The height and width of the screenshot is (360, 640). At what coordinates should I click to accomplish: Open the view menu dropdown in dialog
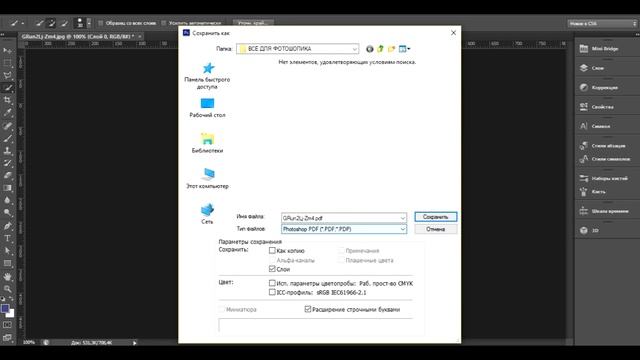[404, 49]
